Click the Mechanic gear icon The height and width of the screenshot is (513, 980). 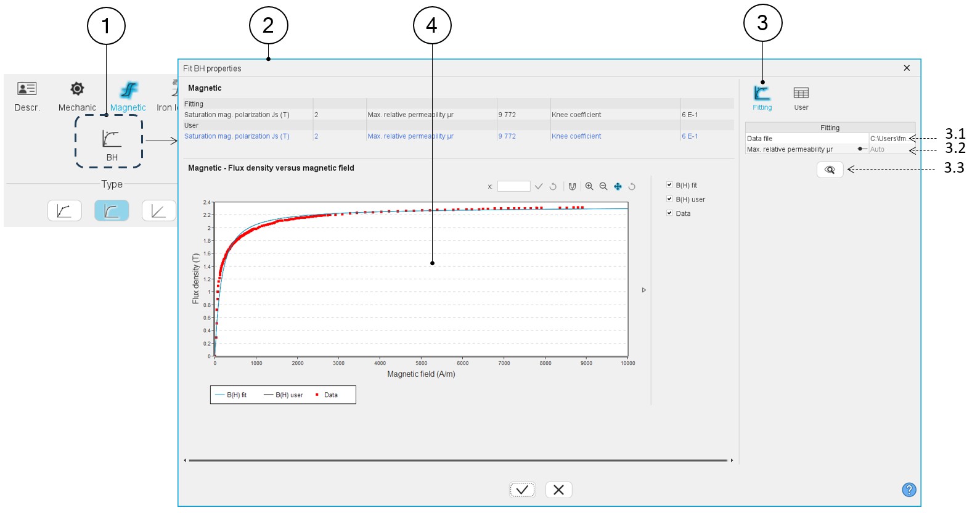point(77,89)
